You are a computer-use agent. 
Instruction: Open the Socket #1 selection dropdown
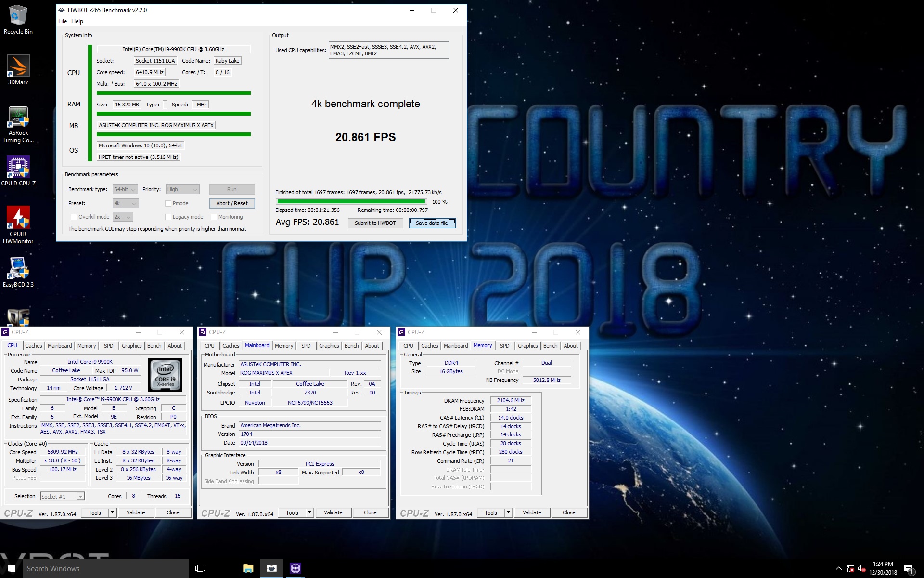(62, 496)
